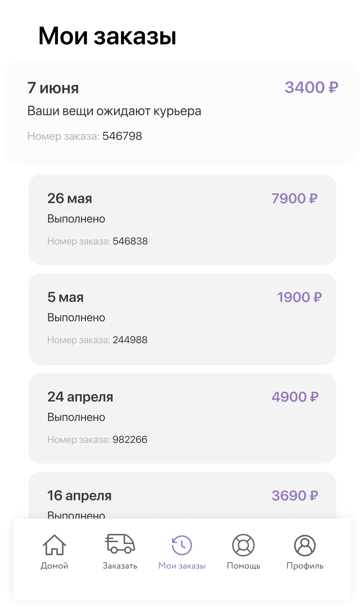Open the Профиль tab label

[305, 566]
